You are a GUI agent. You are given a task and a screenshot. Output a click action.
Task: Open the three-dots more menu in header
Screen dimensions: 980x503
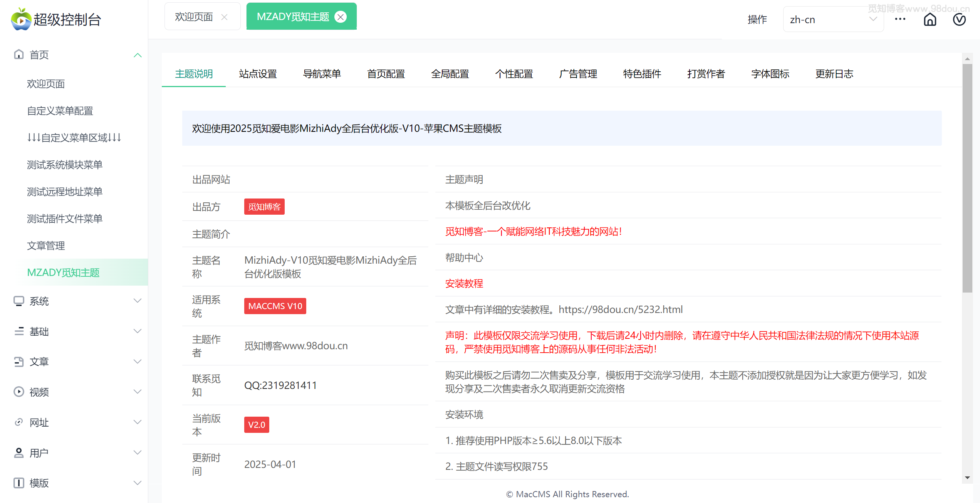[900, 19]
